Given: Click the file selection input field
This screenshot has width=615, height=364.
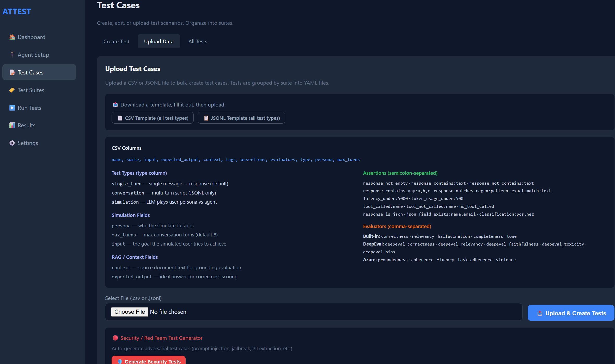Looking at the screenshot, I should pos(314,312).
